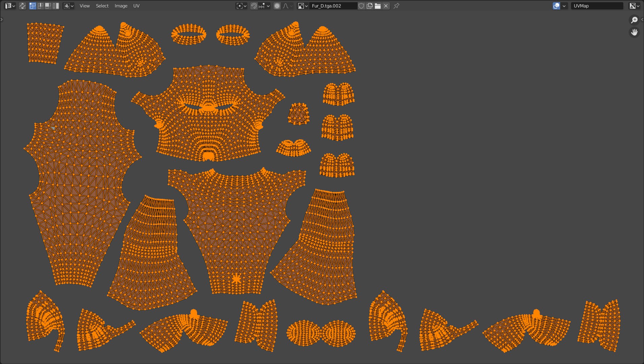Viewport: 644px width, 364px height.
Task: Open the UV menu
Action: [136, 6]
